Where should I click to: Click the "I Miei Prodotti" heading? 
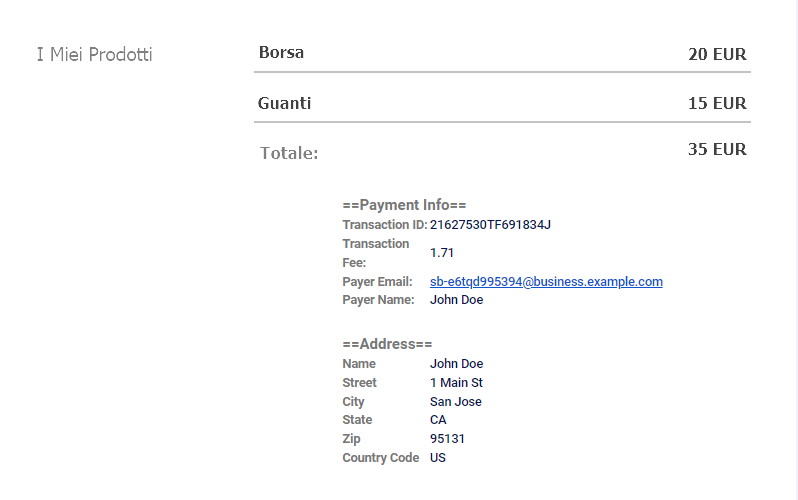(x=94, y=54)
